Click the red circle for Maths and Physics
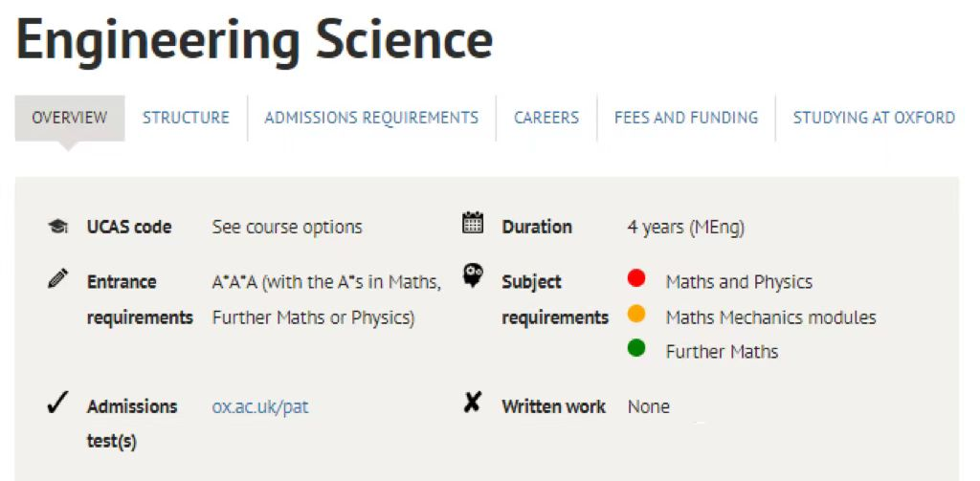Image resolution: width=980 pixels, height=481 pixels. (636, 278)
